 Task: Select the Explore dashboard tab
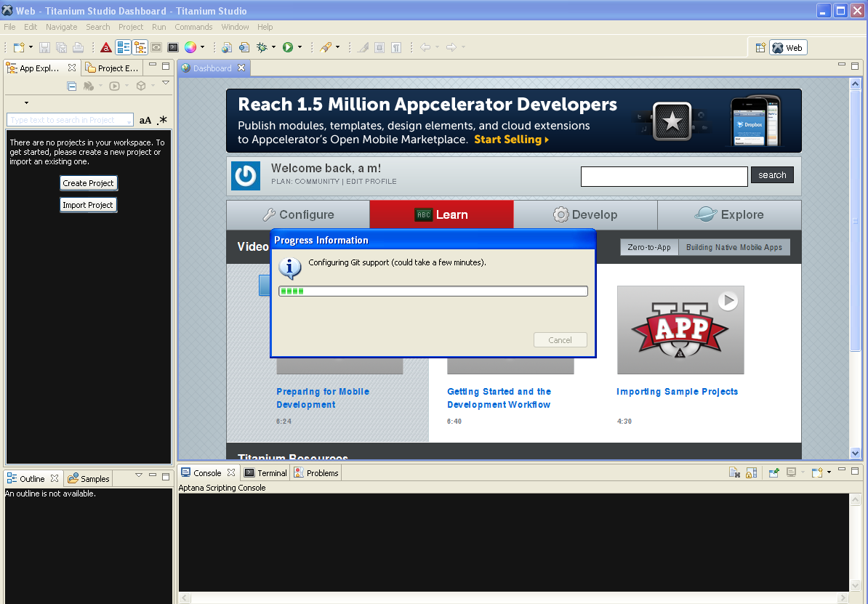(x=729, y=215)
